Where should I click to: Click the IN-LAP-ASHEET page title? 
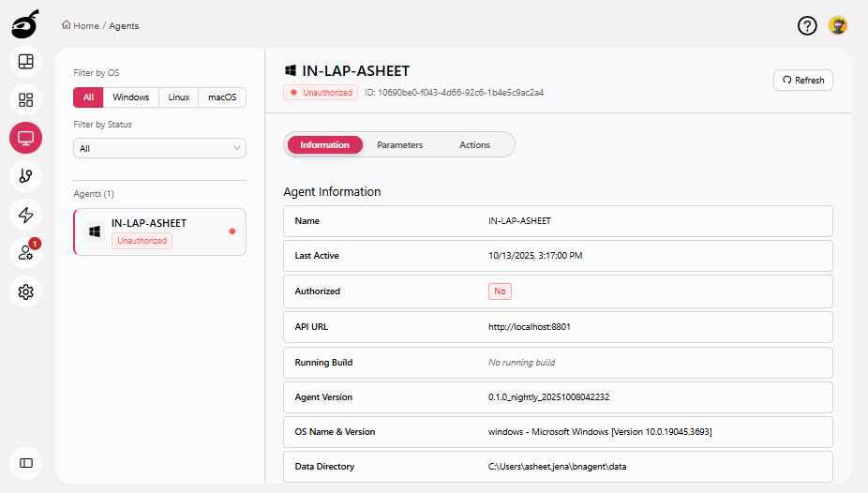[x=356, y=71]
